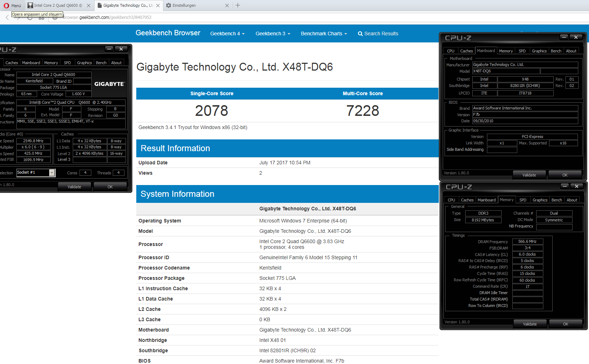The width and height of the screenshot is (589, 364).
Task: Go back with the browser back arrow
Action: tap(7, 17)
